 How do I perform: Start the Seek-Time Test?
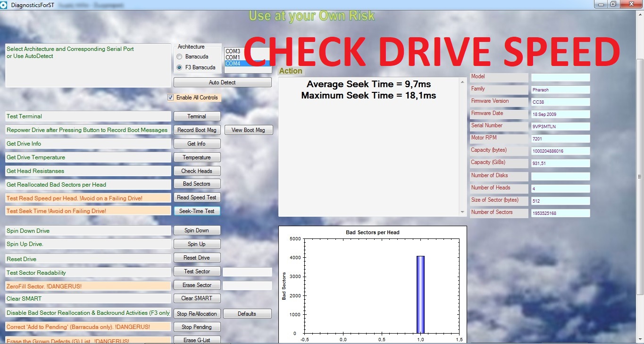pyautogui.click(x=197, y=211)
